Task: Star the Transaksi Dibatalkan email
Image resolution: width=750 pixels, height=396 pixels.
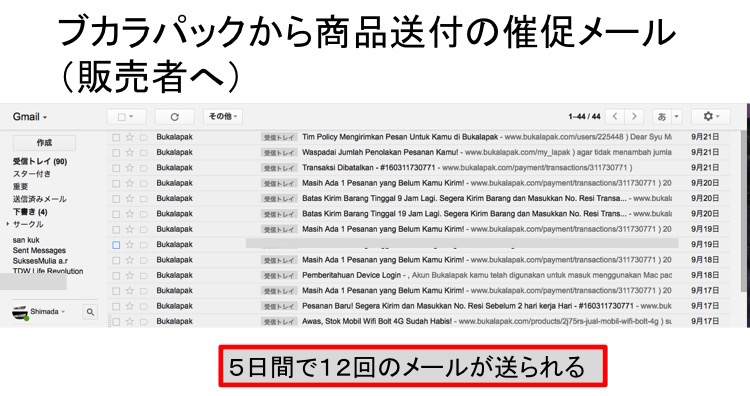Action: point(130,168)
